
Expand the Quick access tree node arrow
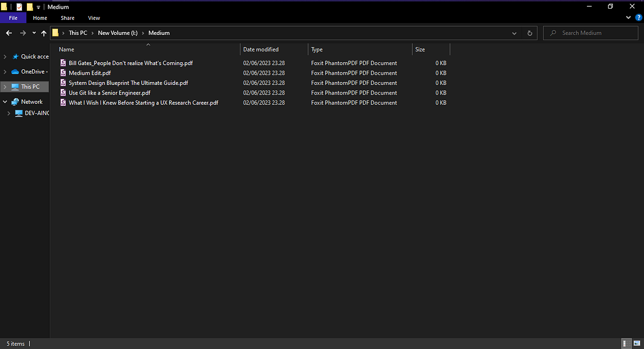(x=5, y=56)
